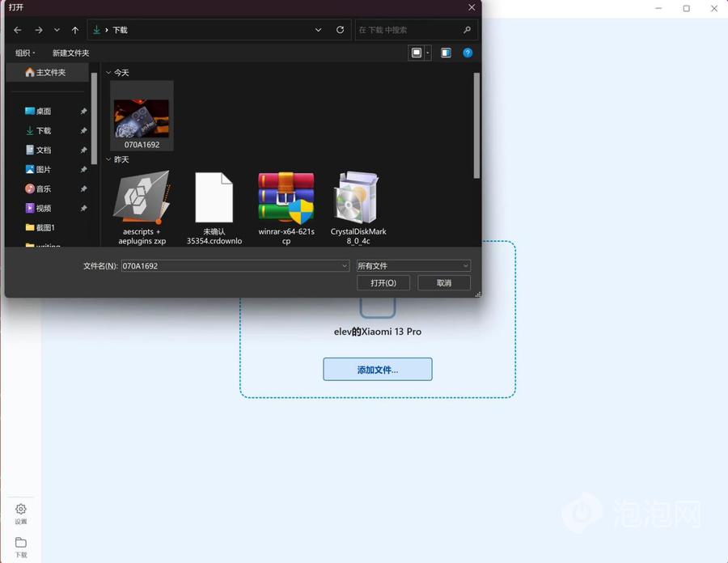Open the Downloads folder icon in app sidebar
Viewport: 728px width, 563px height.
(x=21, y=543)
